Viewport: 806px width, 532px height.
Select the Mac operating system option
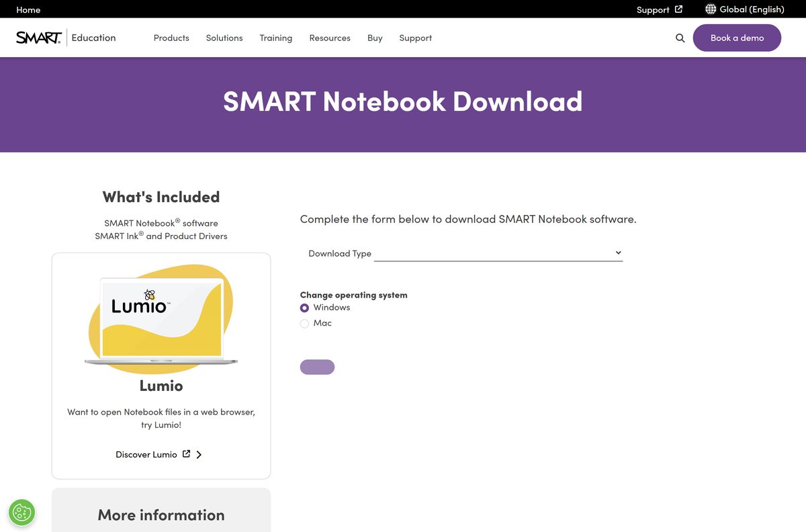[x=304, y=324]
